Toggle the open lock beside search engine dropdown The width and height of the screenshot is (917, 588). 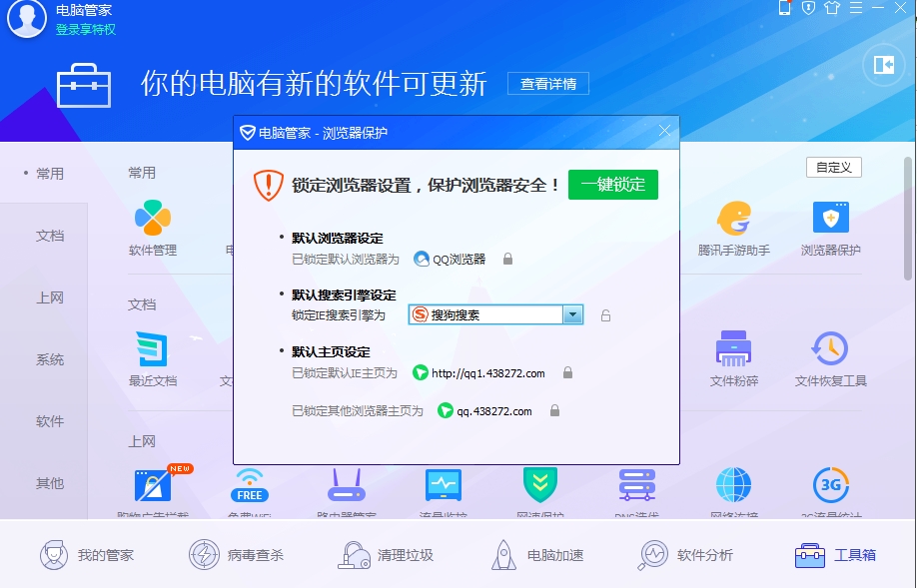click(x=606, y=315)
